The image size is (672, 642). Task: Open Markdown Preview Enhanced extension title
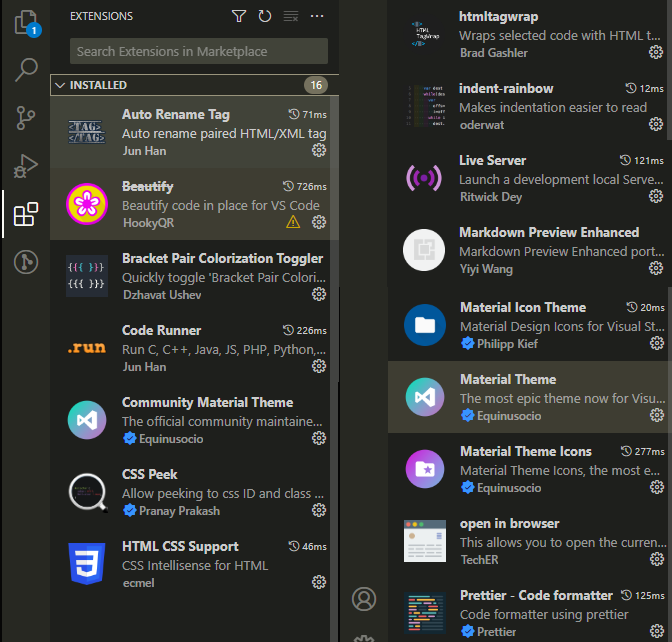pos(549,233)
